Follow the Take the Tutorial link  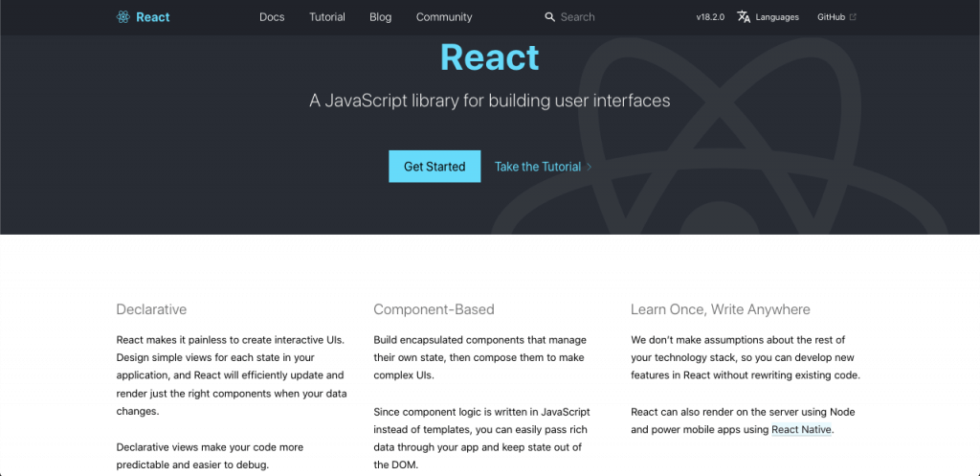pyautogui.click(x=538, y=167)
